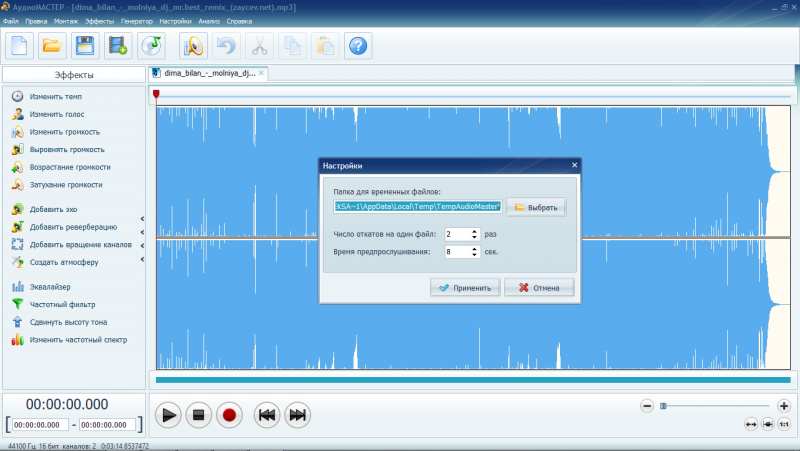This screenshot has width=800, height=451.
Task: Click the zoom in plus icon
Action: pyautogui.click(x=784, y=405)
